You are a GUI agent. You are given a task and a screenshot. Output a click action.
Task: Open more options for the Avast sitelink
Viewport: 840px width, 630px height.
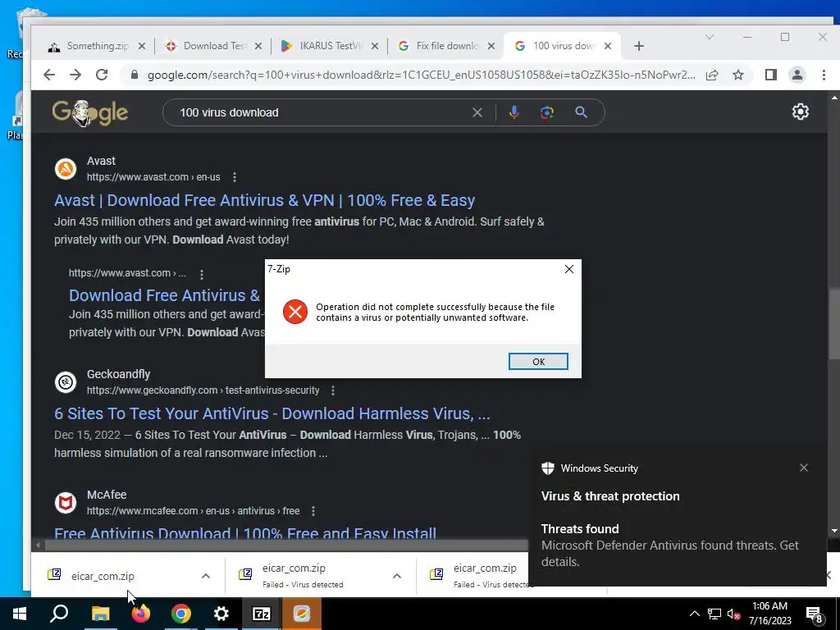pos(202,275)
